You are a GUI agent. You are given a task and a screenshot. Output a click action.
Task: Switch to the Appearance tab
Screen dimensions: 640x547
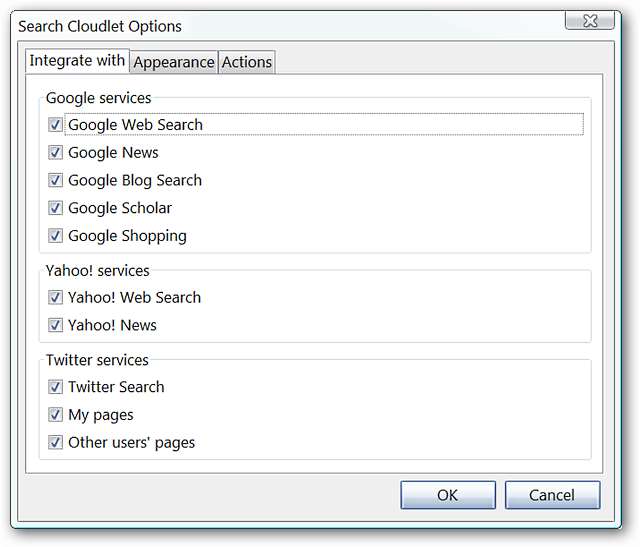tap(174, 62)
